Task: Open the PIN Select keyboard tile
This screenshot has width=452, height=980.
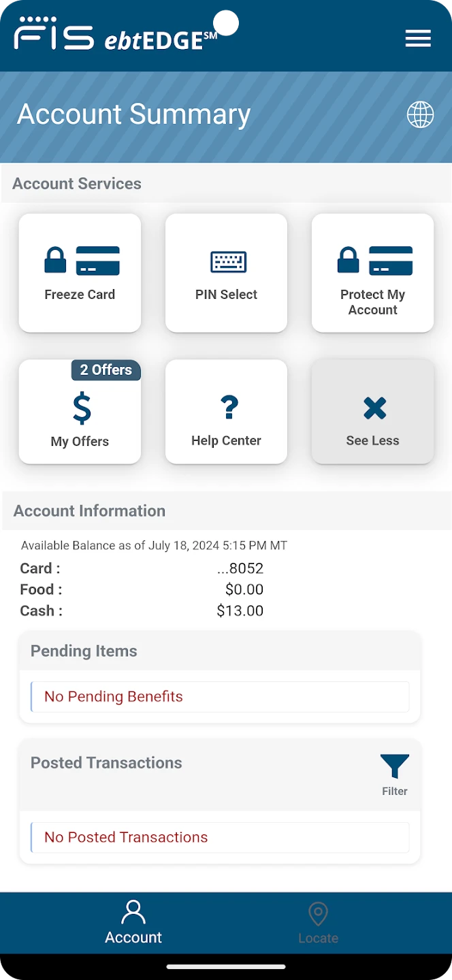Action: 226,273
